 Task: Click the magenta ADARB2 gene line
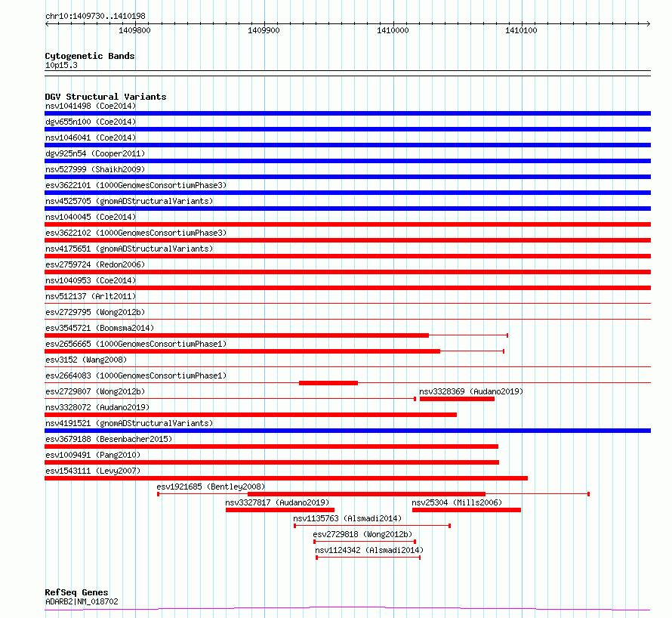[347, 609]
